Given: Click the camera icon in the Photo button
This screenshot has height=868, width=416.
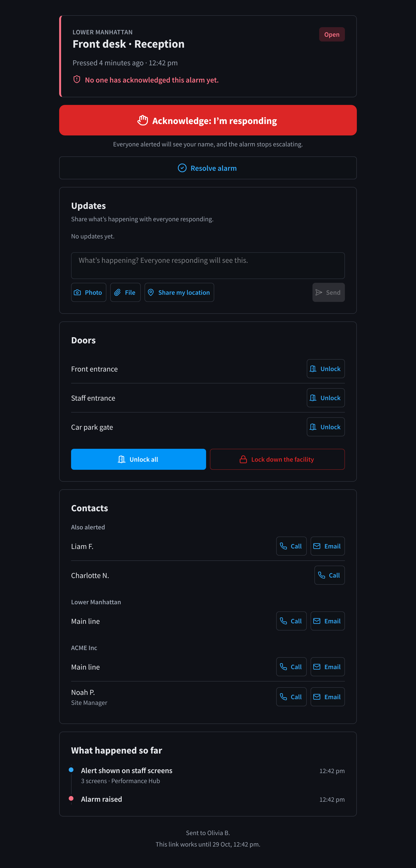Looking at the screenshot, I should point(77,293).
